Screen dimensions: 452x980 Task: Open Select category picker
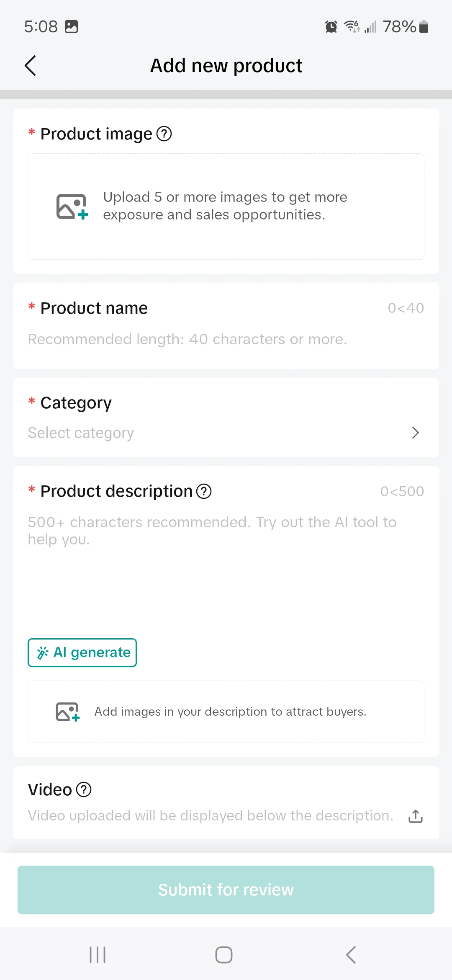81,433
